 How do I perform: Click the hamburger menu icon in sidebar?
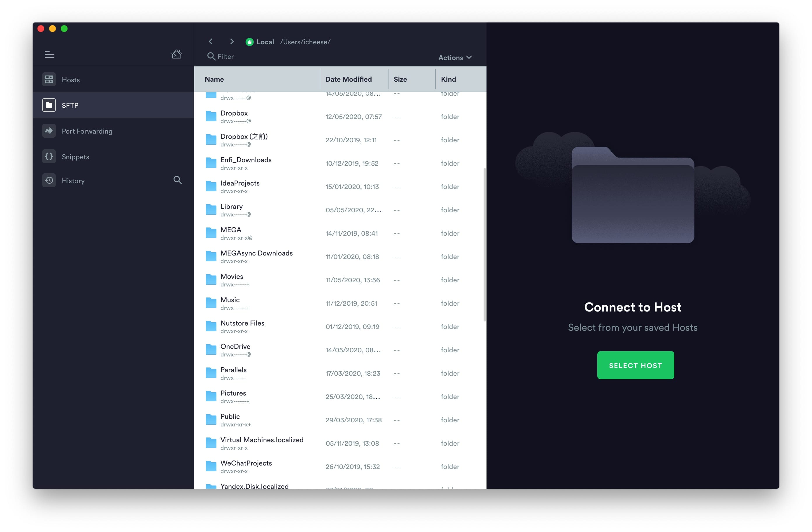click(x=50, y=55)
